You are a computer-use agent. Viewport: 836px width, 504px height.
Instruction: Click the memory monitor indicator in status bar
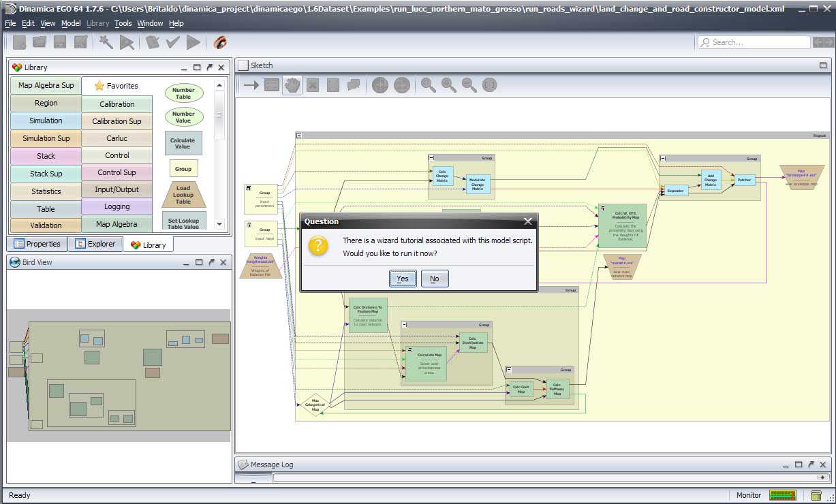click(783, 495)
